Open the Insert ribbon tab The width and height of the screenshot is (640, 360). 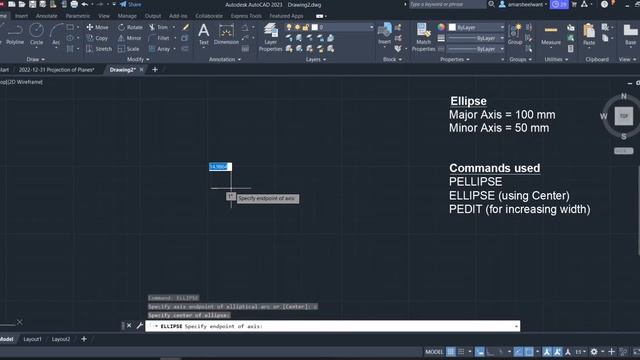click(21, 16)
